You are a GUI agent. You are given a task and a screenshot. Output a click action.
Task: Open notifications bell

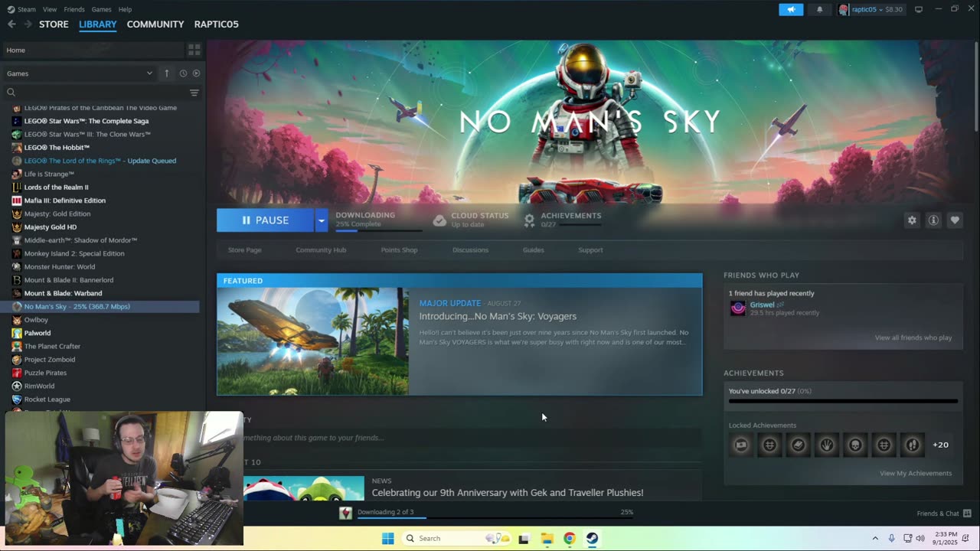click(x=819, y=9)
